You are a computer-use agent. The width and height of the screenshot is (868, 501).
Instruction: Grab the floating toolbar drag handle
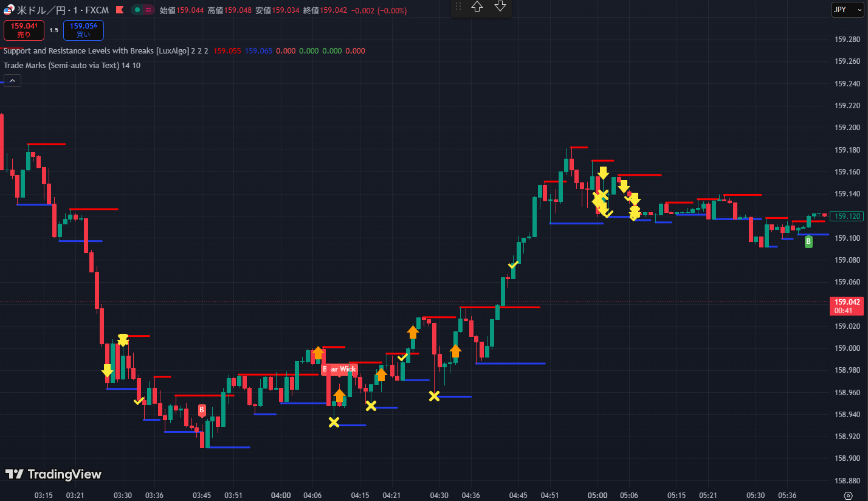458,7
